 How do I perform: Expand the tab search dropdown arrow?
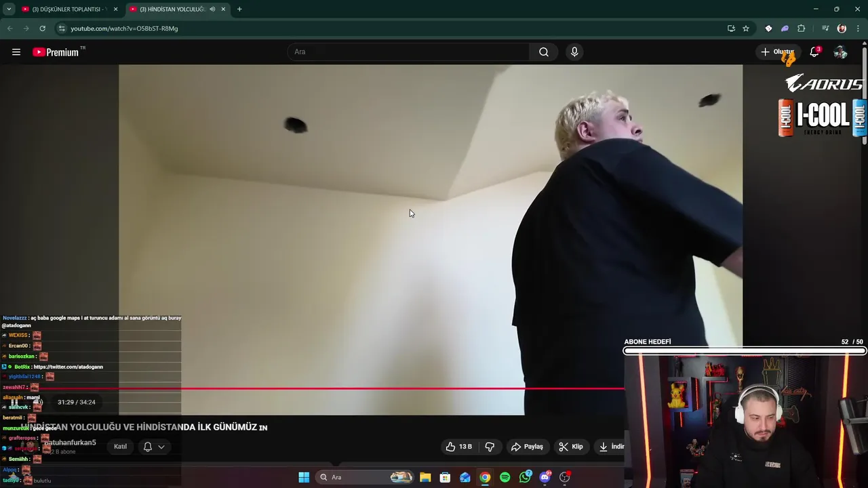click(9, 9)
